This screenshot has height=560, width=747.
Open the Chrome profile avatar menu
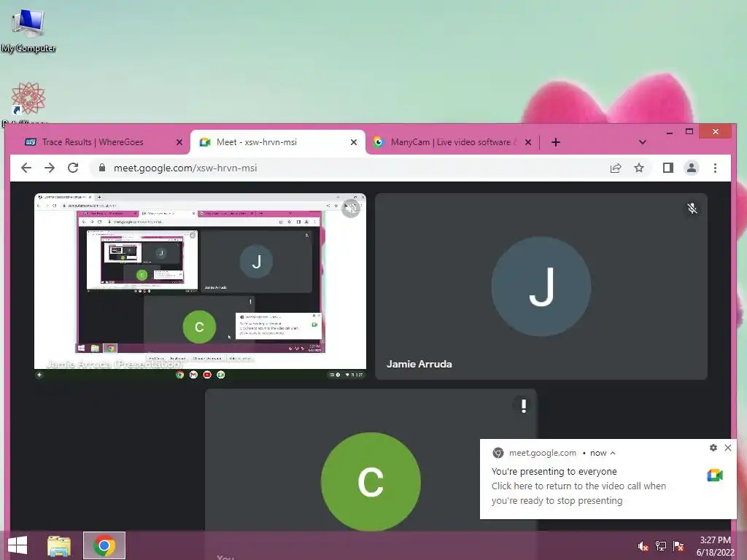point(692,168)
